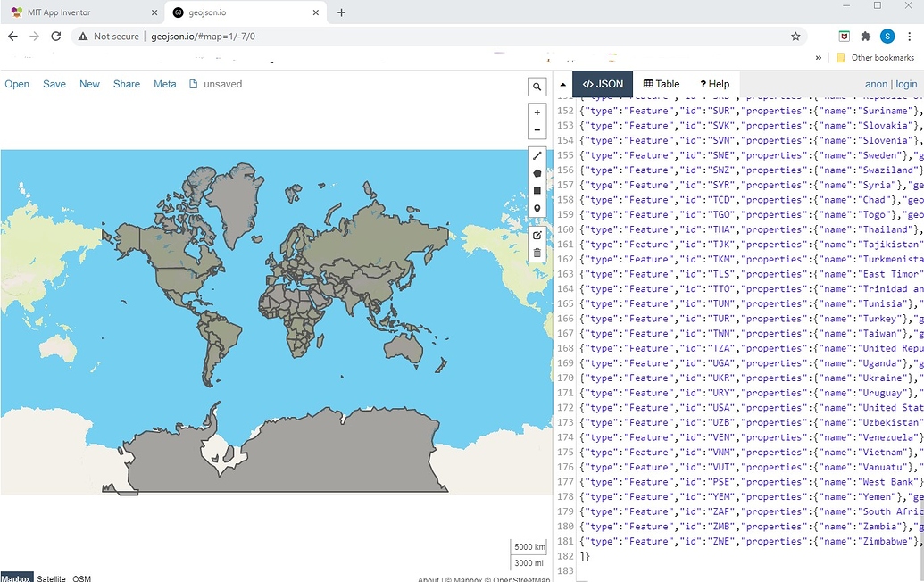Viewport: 924px width, 582px height.
Task: Click the delete features trash icon
Action: tap(537, 253)
